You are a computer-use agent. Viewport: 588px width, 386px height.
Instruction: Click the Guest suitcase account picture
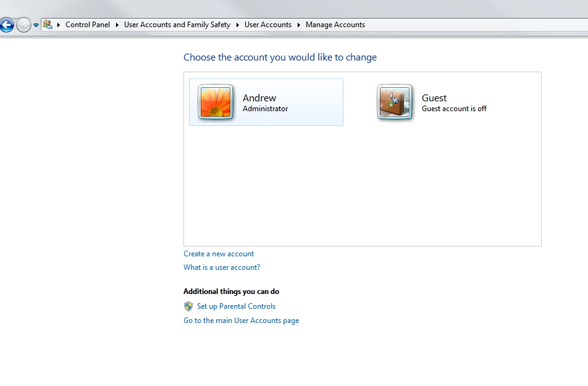point(395,102)
